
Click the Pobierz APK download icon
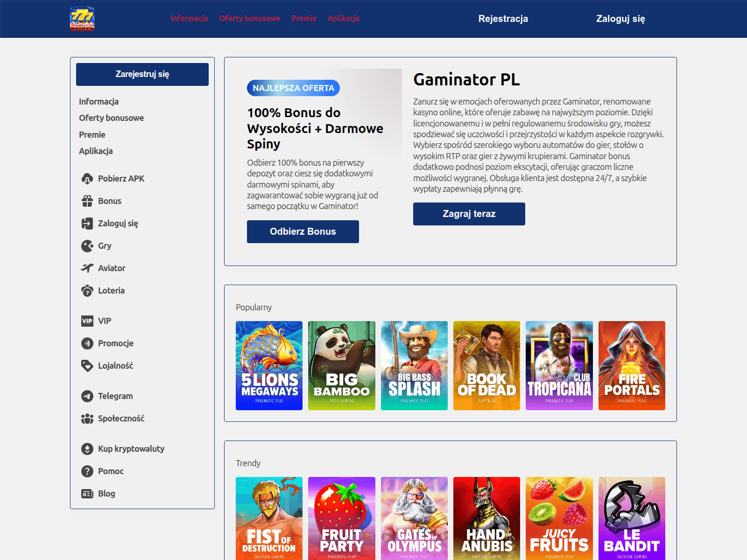pyautogui.click(x=87, y=179)
